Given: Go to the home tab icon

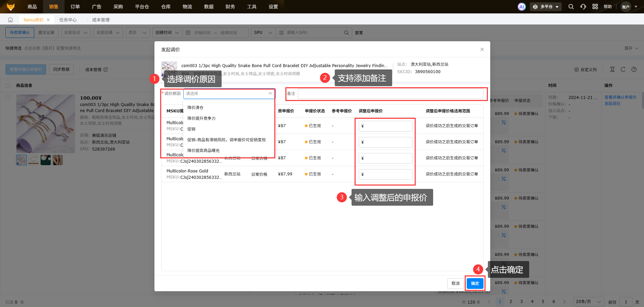Looking at the screenshot, I should coord(10,20).
